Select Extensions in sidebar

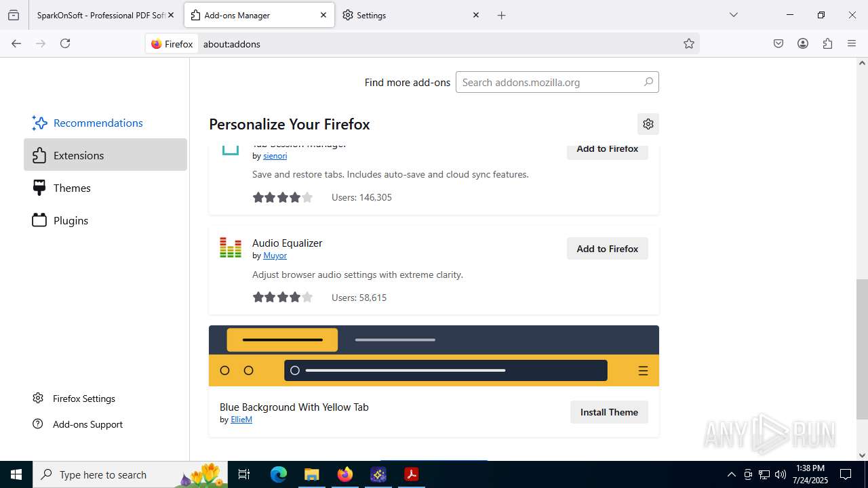point(105,155)
